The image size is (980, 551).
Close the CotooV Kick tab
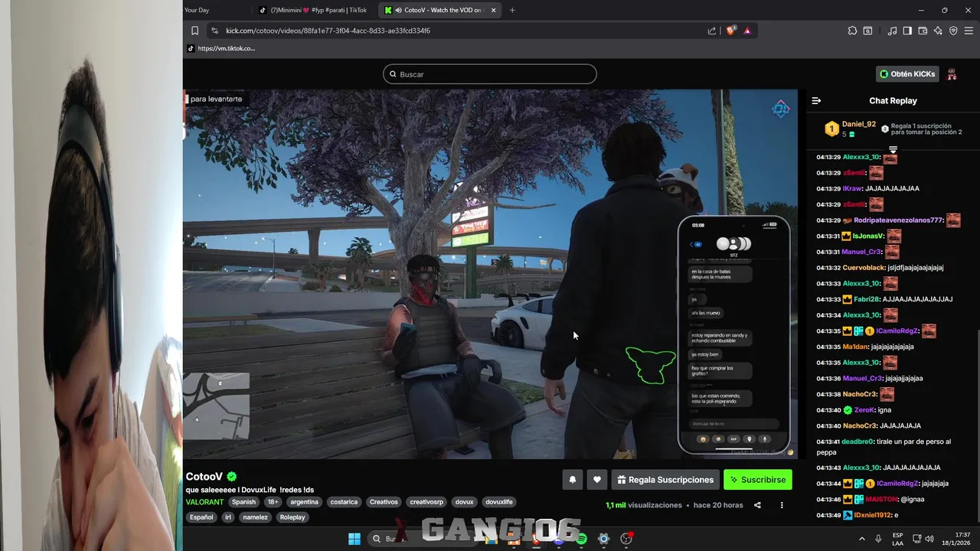point(493,10)
